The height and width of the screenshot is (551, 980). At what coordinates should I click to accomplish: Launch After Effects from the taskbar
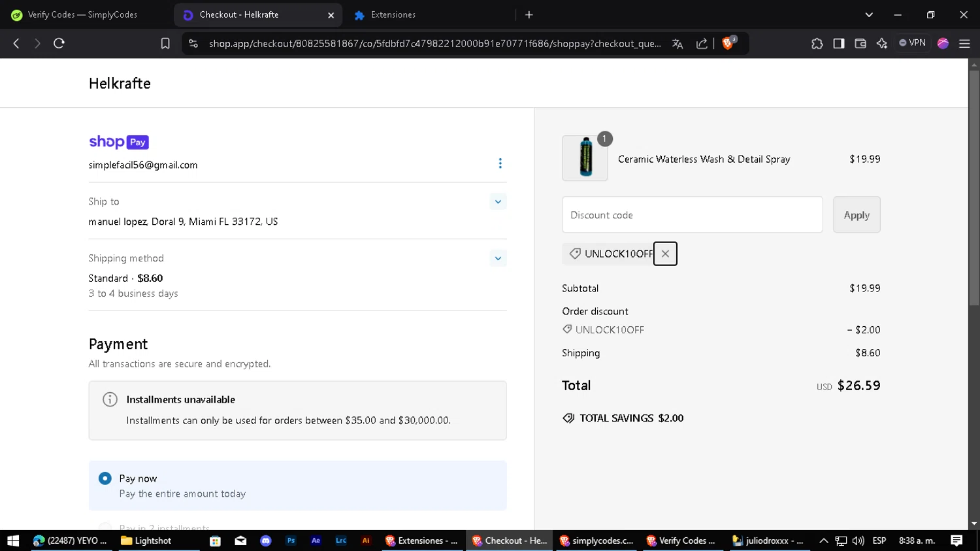316,541
